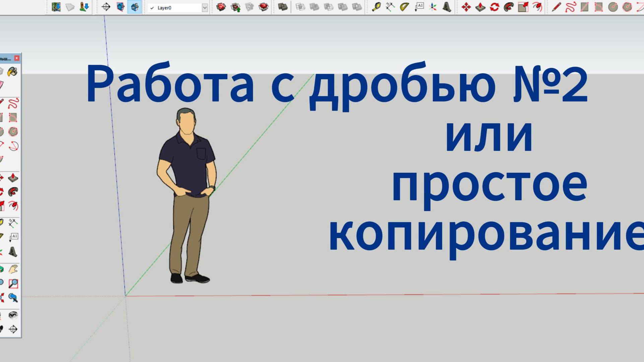This screenshot has height=362, width=644.
Task: Open the Extension Warehouse ruby icon
Action: tap(264, 7)
